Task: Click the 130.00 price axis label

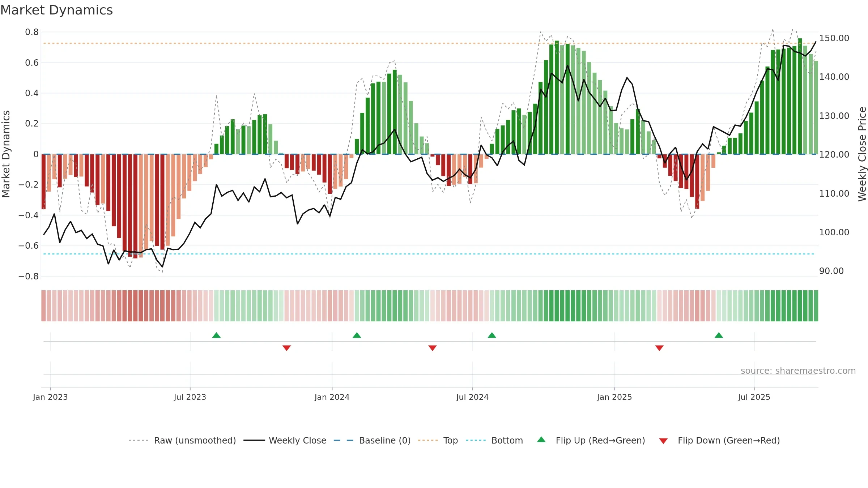Action: pyautogui.click(x=834, y=116)
